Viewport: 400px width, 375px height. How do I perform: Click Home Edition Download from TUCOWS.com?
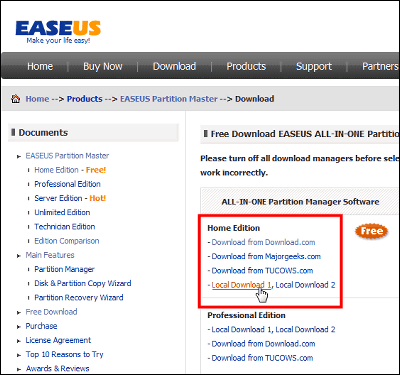262,271
